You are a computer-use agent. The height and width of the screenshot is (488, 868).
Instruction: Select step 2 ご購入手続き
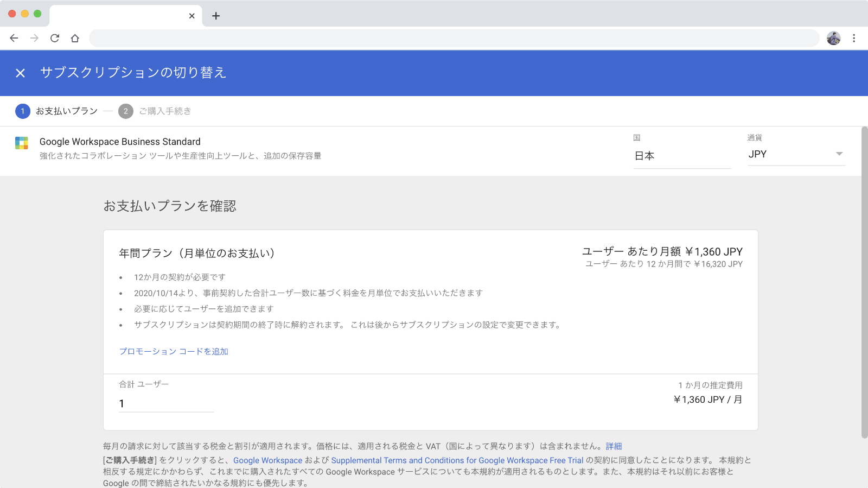155,111
